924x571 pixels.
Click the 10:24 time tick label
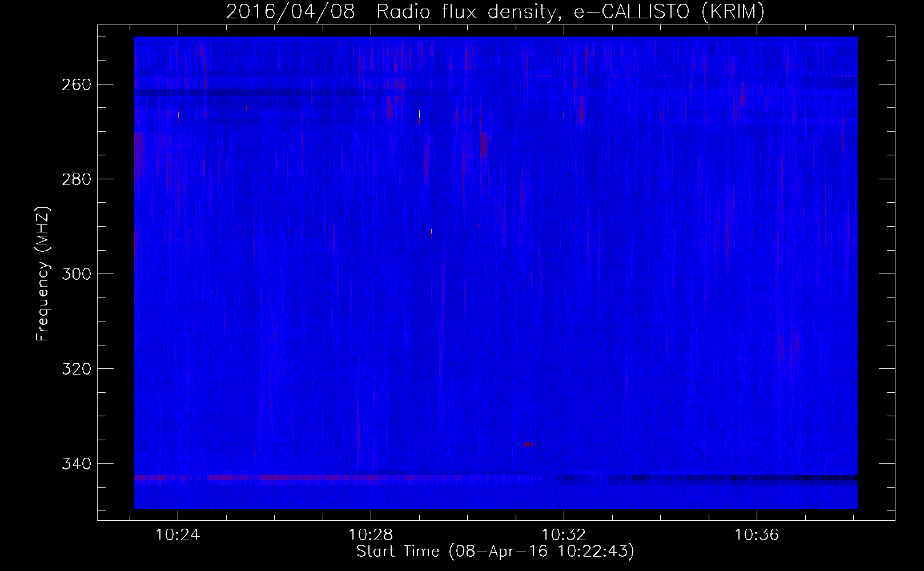point(178,535)
